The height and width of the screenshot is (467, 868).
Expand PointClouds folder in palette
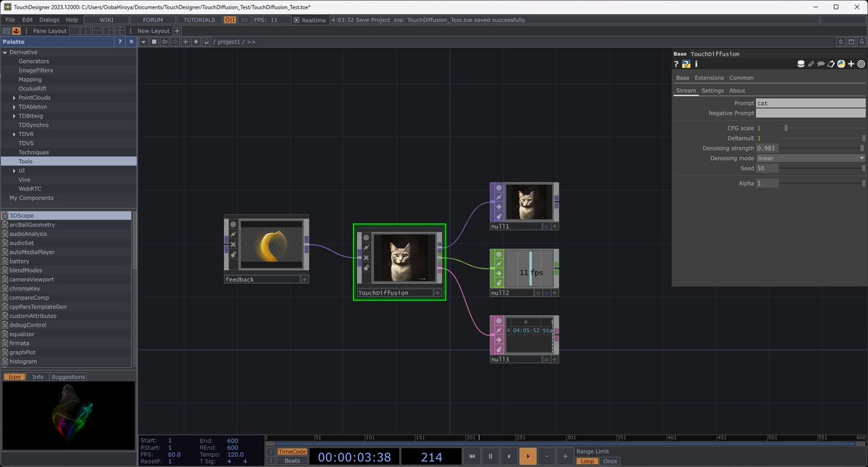tap(14, 98)
